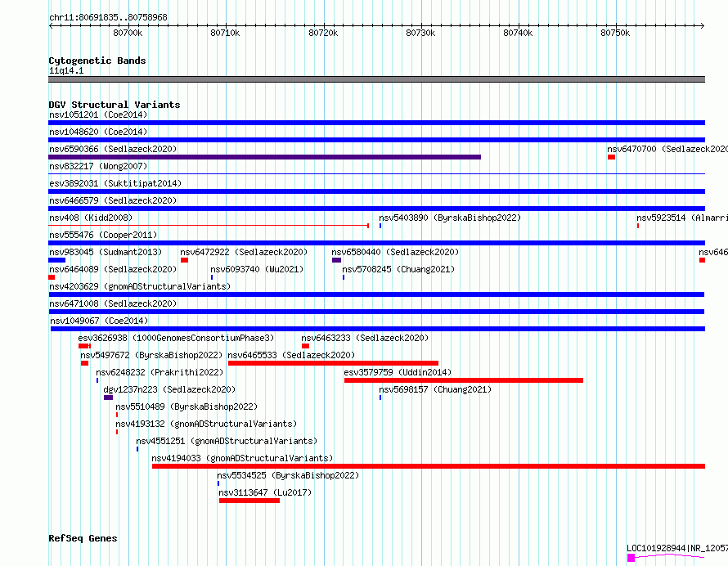This screenshot has width=728, height=566.
Task: Select the nsv5923514 variant label
Action: tap(682, 218)
